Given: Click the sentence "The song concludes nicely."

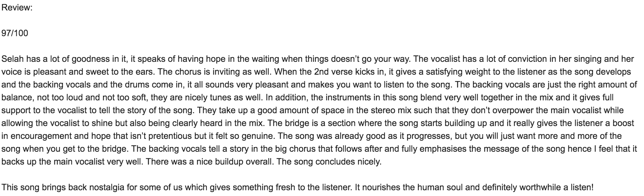Looking at the screenshot, I should (329, 162).
